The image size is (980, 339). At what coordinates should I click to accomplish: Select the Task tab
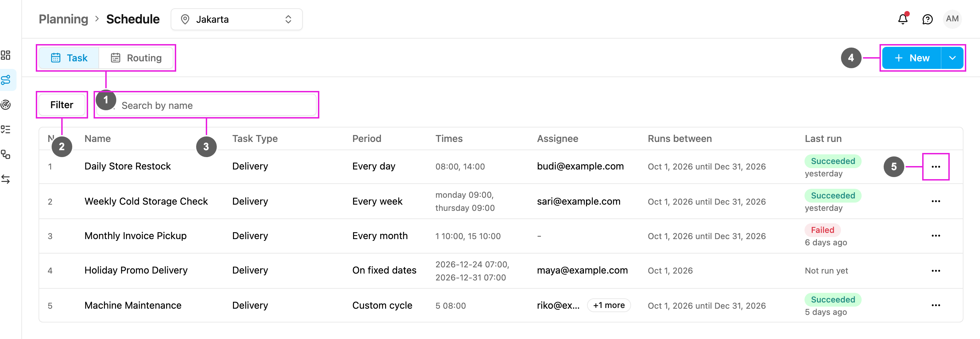click(69, 58)
